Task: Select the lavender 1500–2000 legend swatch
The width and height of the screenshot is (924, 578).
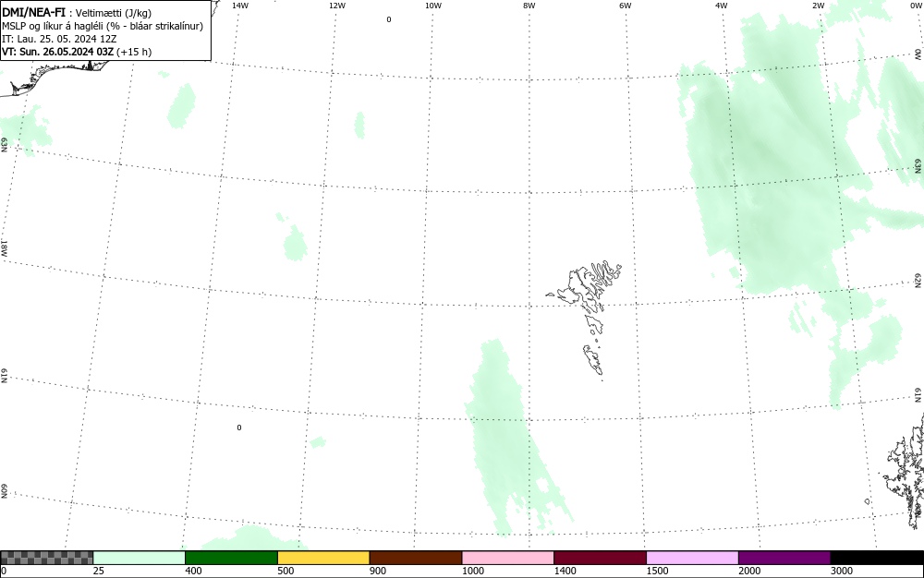Action: coord(692,558)
